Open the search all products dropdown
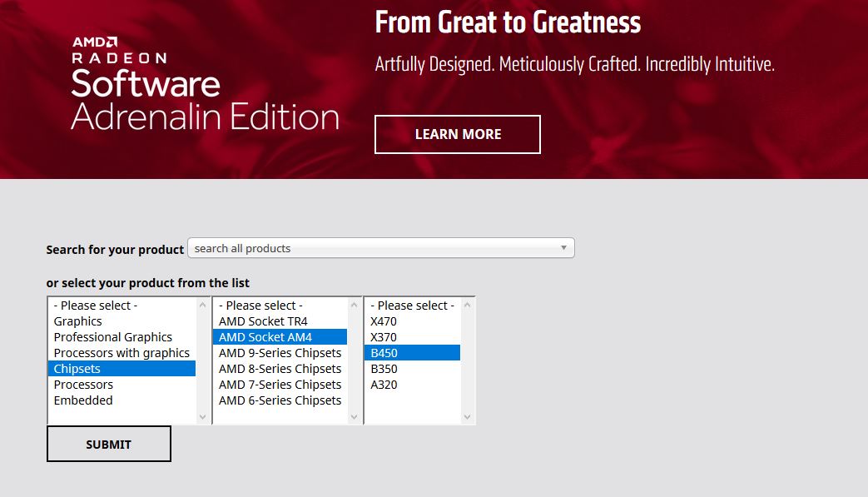868x497 pixels. (x=381, y=248)
